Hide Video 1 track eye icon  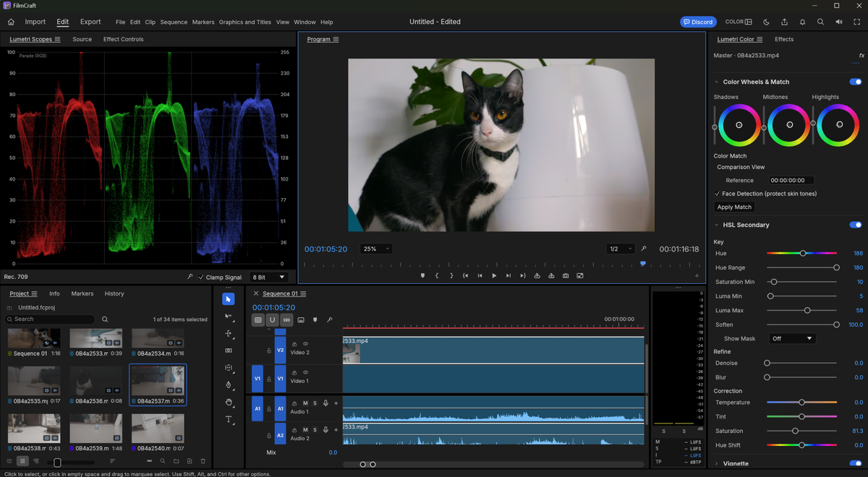(305, 372)
